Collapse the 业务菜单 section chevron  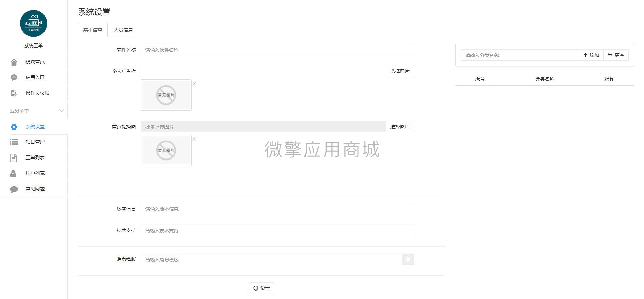(x=62, y=111)
